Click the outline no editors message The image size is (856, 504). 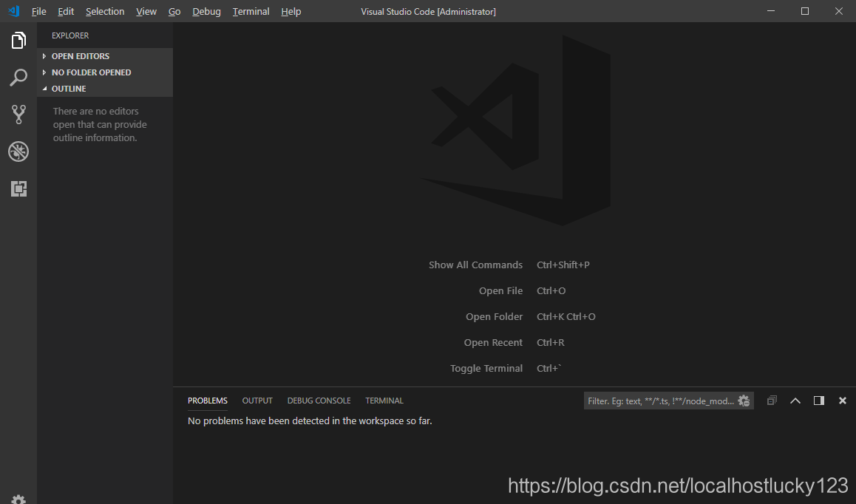(100, 124)
